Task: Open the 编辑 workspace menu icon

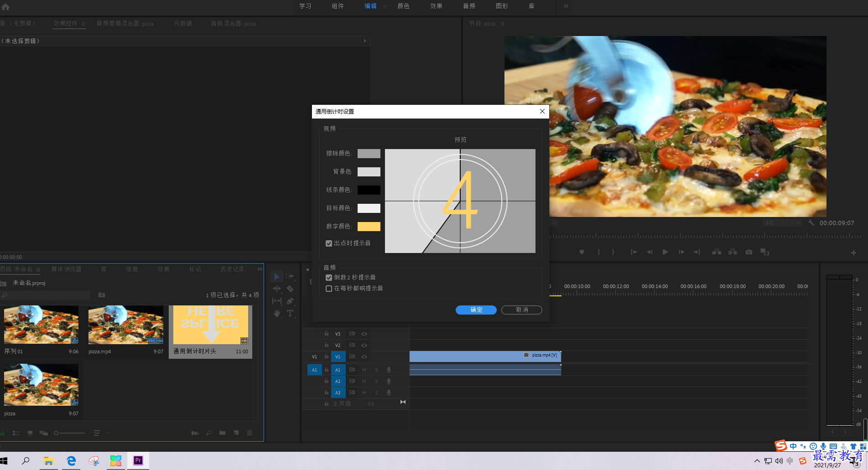Action: pos(385,6)
